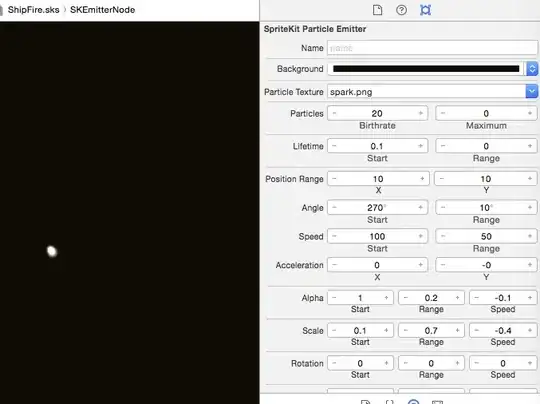Decrease Lifetime Start with minus button

pos(334,146)
